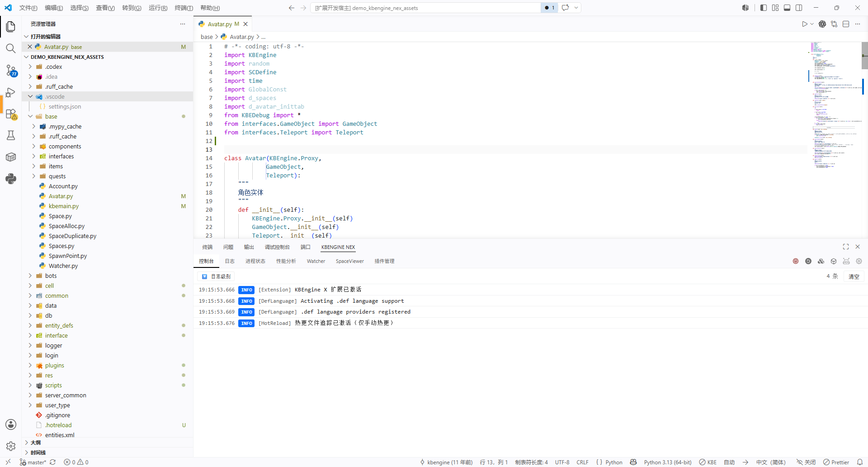Click CRLF line ending selector
Image resolution: width=868 pixels, height=467 pixels.
(x=583, y=462)
